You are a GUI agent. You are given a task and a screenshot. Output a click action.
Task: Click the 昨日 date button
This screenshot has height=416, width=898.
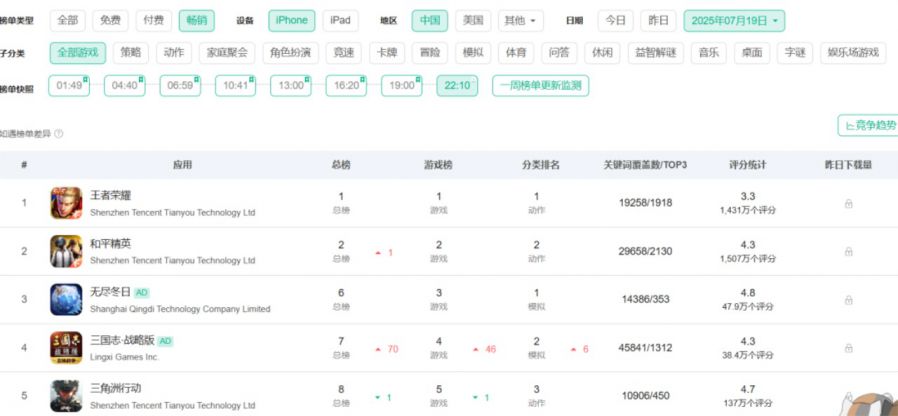(658, 21)
